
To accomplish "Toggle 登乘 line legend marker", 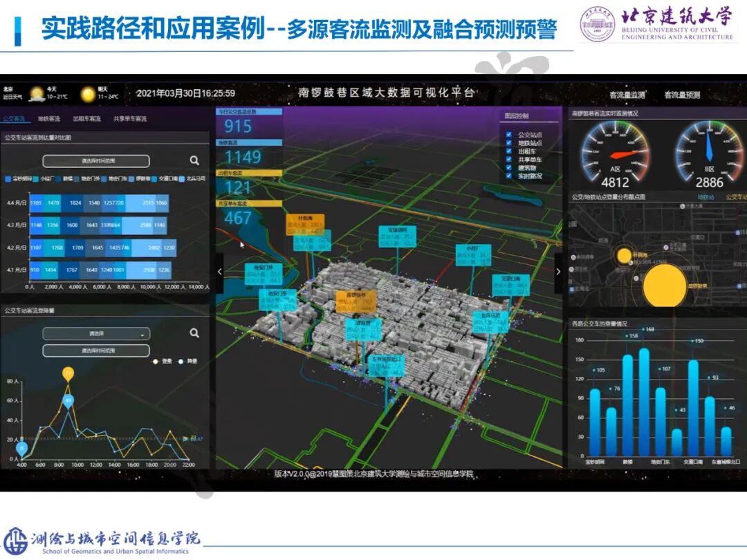I will coord(156,362).
